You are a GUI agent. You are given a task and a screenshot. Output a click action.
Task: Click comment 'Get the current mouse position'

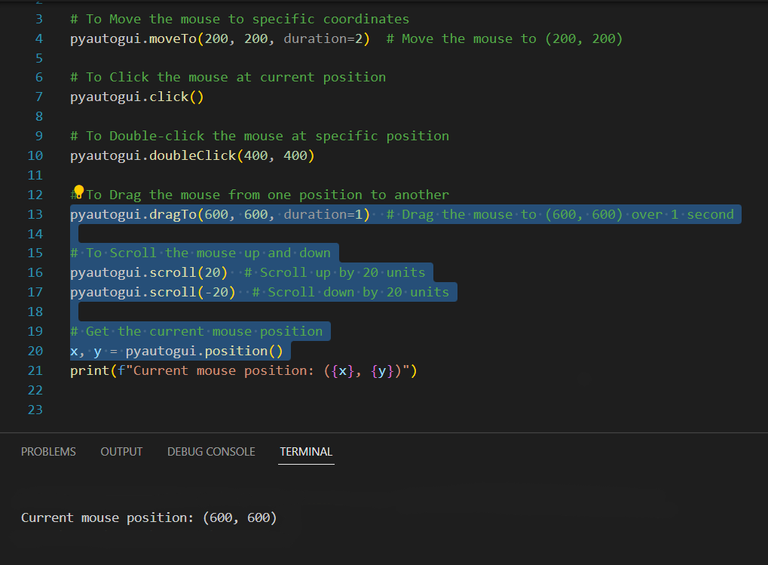click(x=196, y=331)
